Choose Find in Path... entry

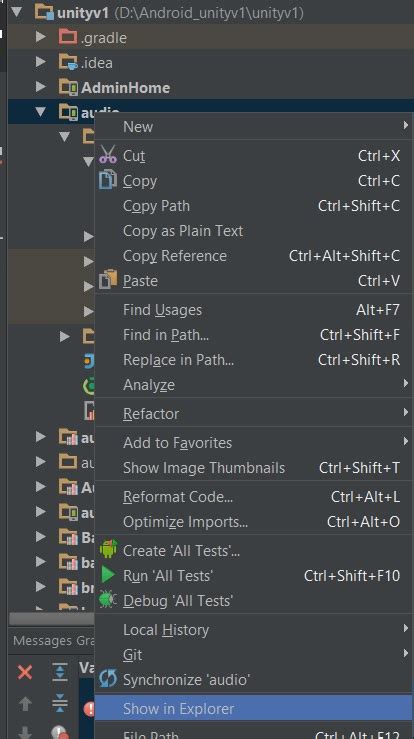(x=254, y=335)
